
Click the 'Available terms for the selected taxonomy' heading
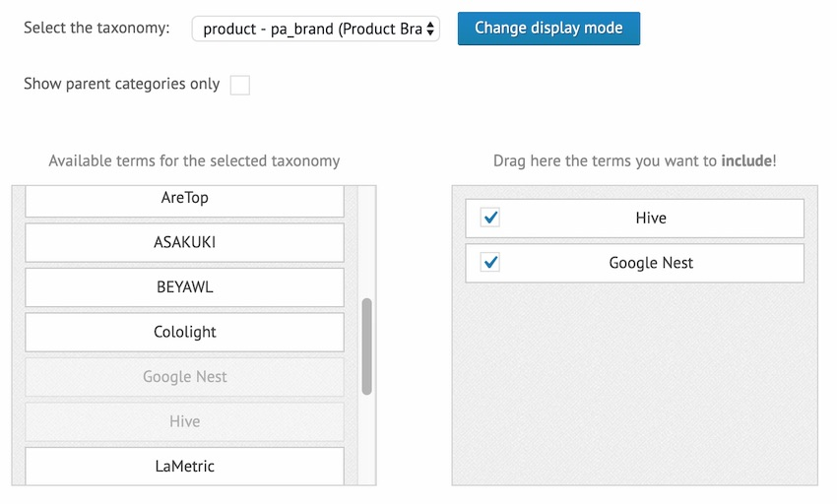coord(194,160)
